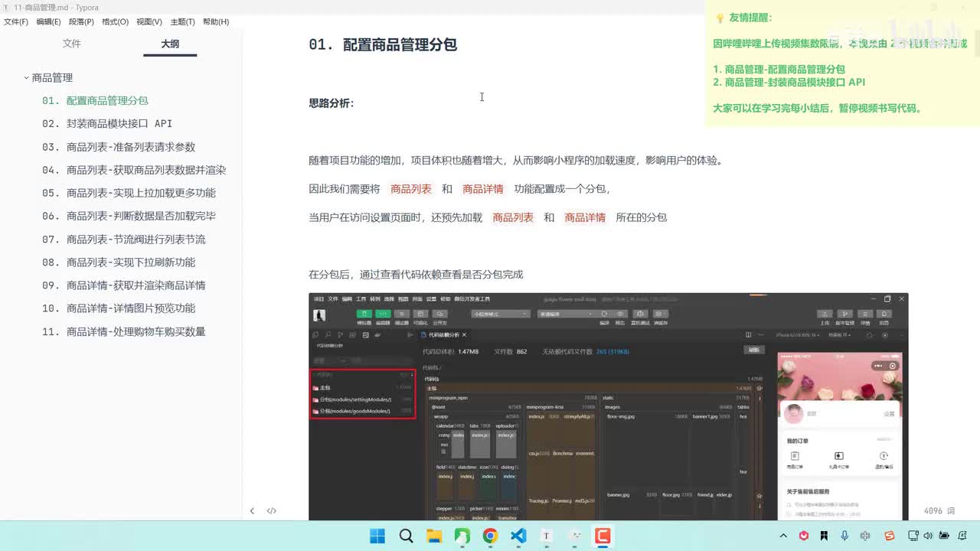Click the microphone tray icon
This screenshot has width=980, height=551.
tap(844, 536)
